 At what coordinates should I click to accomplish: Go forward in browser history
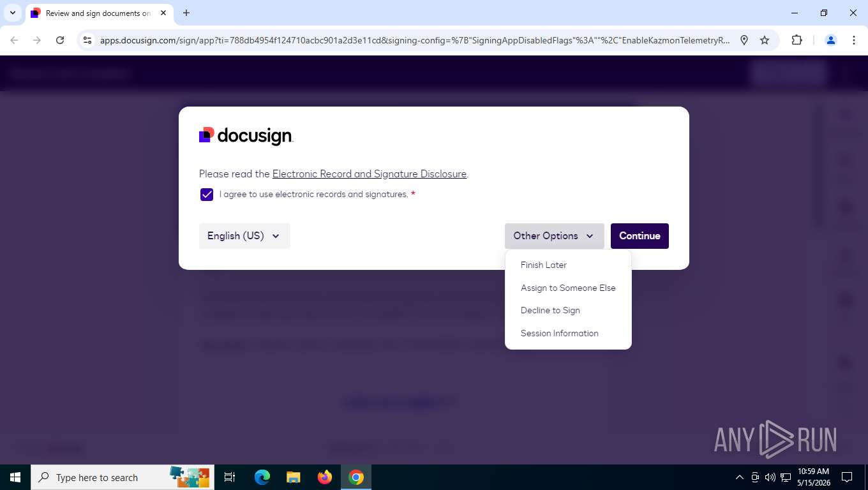click(37, 40)
